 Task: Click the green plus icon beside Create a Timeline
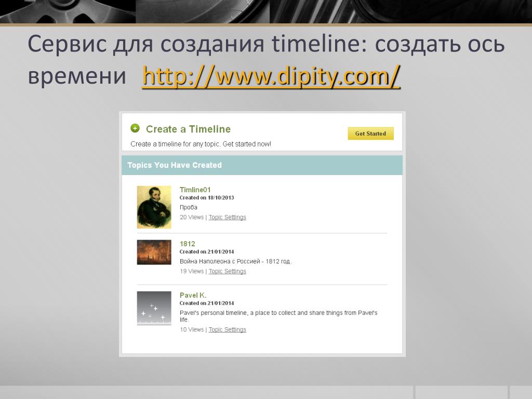[x=135, y=128]
